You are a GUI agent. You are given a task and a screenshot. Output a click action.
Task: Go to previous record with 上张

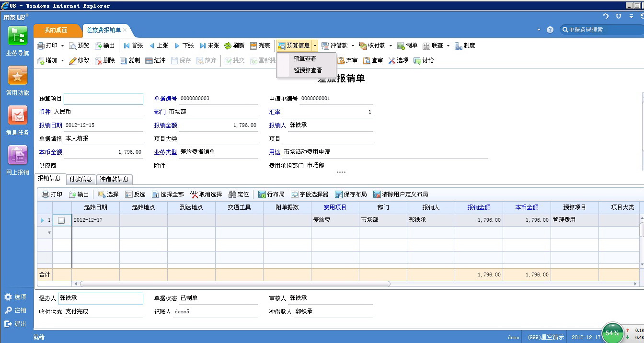[x=159, y=46]
